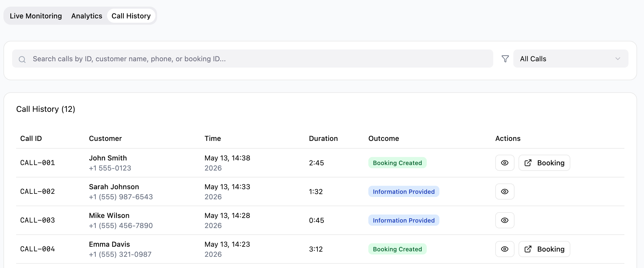Screen dimensions: 644x268
Task: Click customer name John Smith
Action: pyautogui.click(x=108, y=158)
